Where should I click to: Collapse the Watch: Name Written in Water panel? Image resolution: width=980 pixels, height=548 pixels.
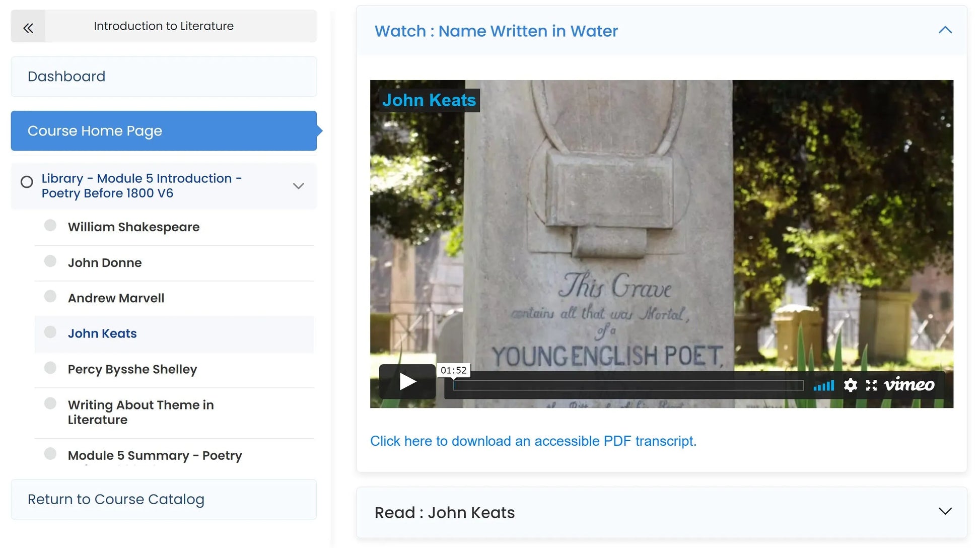(x=945, y=30)
